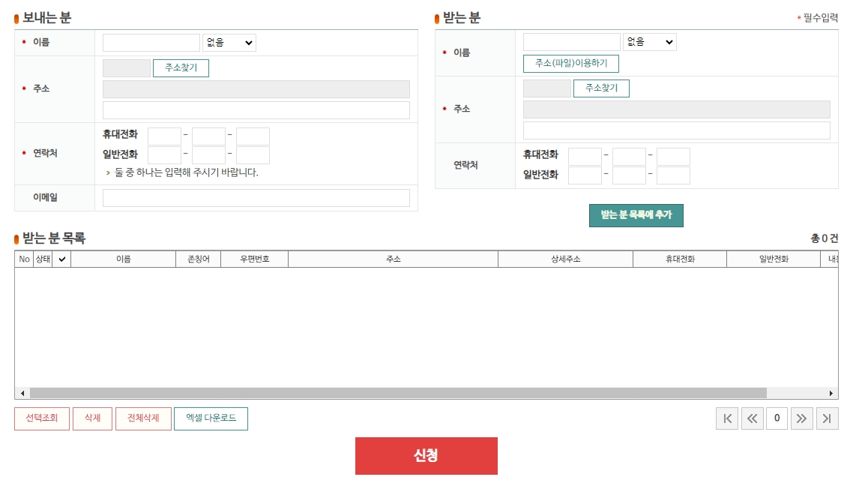This screenshot has width=868, height=486.
Task: Click the page number 0 box
Action: 777,418
